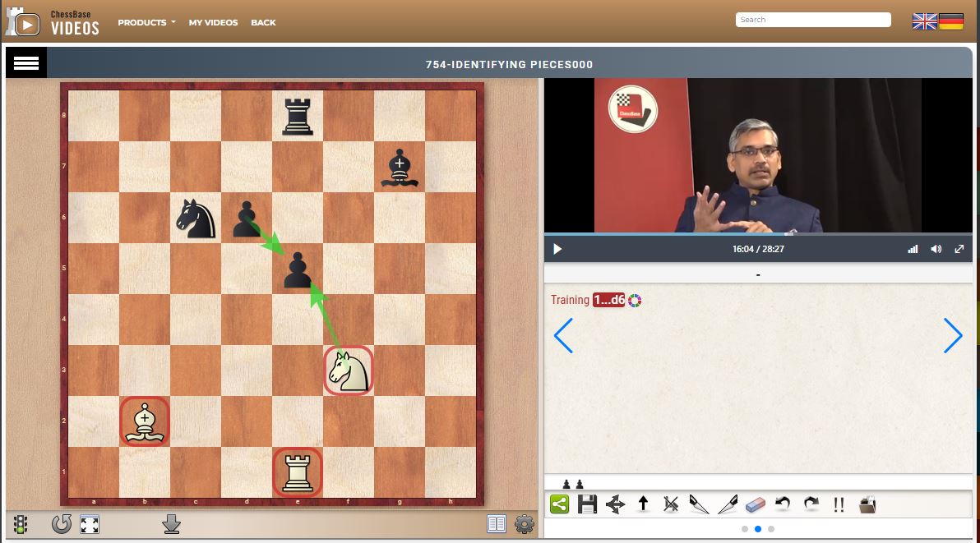Toggle the traffic light indicator
This screenshot has width=980, height=543.
click(x=21, y=524)
